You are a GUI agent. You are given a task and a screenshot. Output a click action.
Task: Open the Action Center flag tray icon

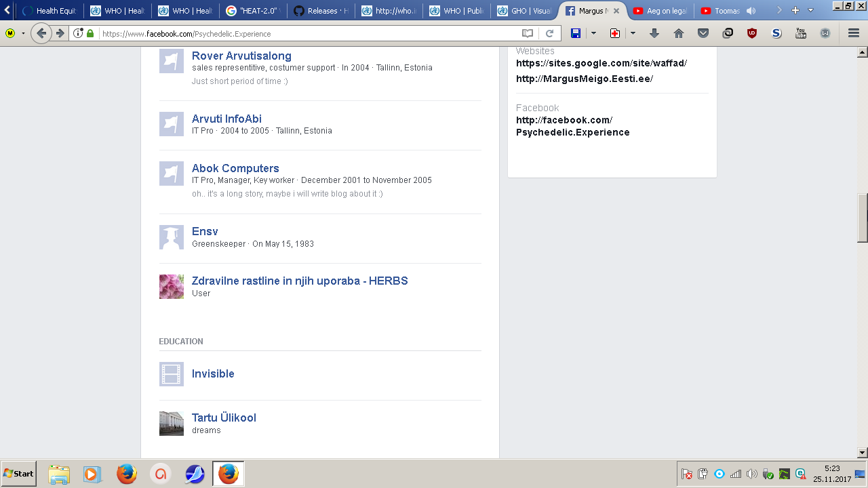[x=686, y=474]
